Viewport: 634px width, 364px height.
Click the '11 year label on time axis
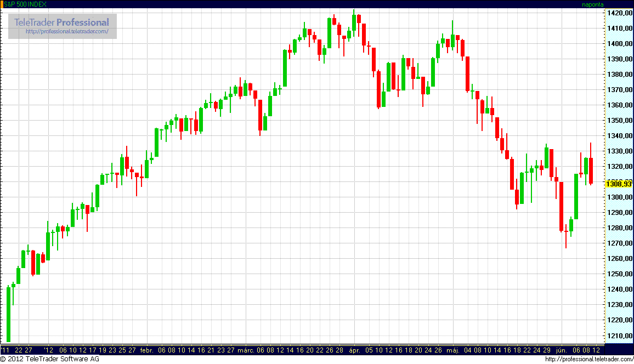pos(5,350)
